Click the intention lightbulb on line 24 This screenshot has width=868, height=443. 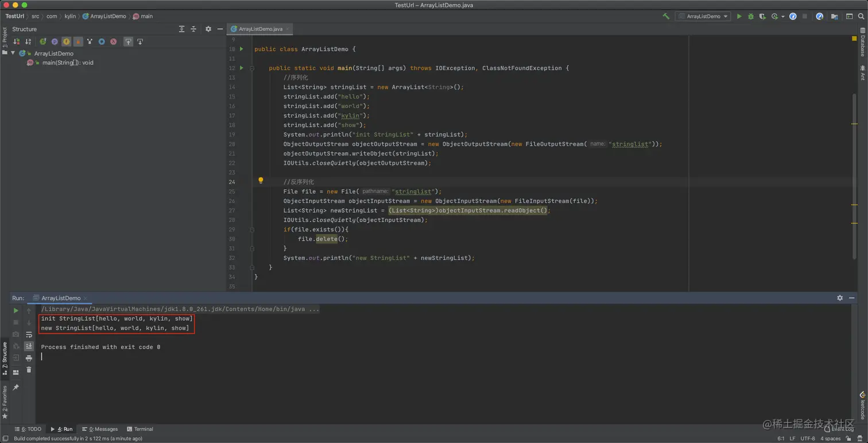click(x=261, y=181)
